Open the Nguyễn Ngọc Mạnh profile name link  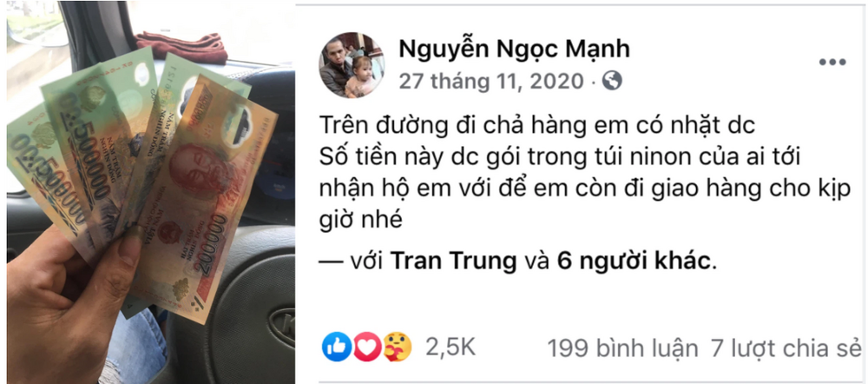tap(514, 50)
